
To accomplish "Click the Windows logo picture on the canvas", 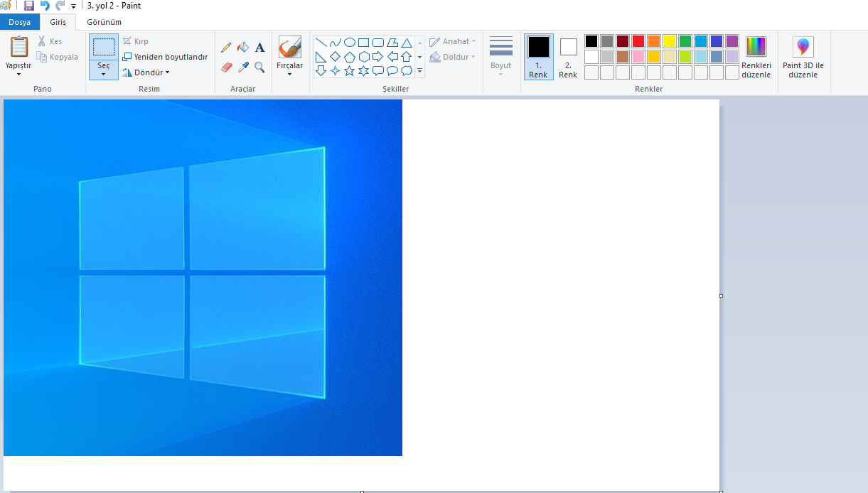I will [203, 278].
